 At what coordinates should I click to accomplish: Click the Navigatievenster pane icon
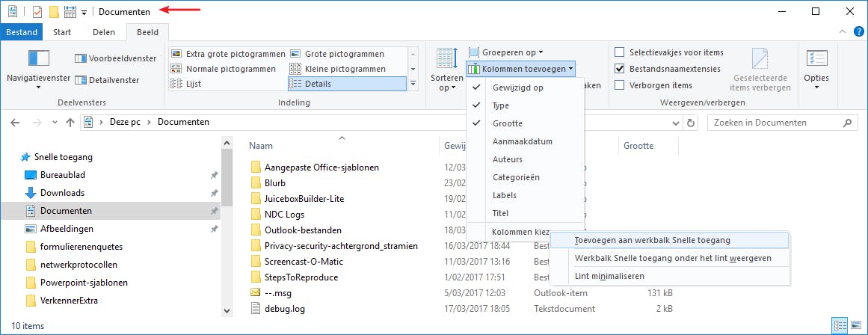pos(38,60)
